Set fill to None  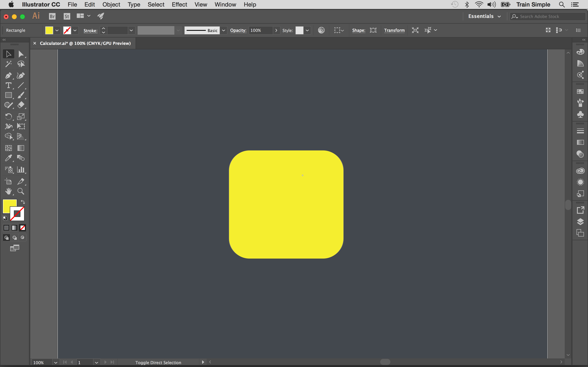[x=23, y=228]
